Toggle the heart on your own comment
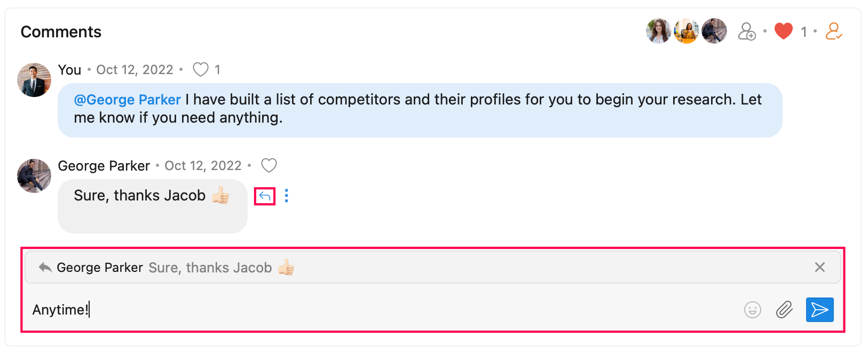 click(201, 70)
